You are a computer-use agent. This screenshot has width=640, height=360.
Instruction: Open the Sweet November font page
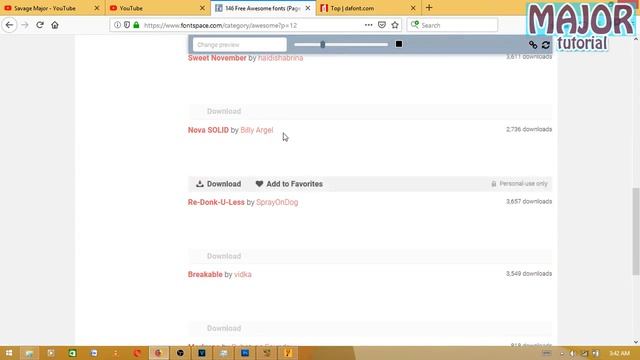point(217,58)
